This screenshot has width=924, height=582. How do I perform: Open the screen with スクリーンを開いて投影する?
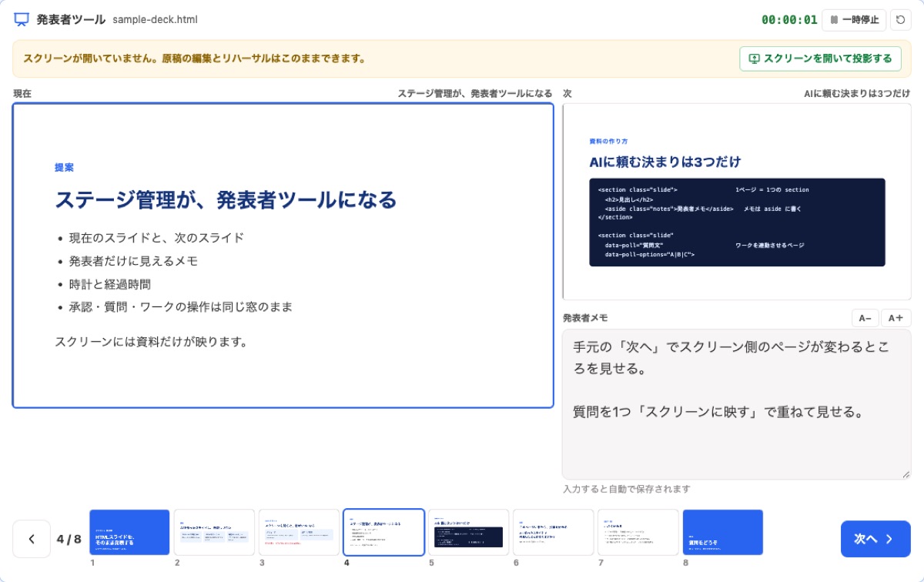click(820, 59)
